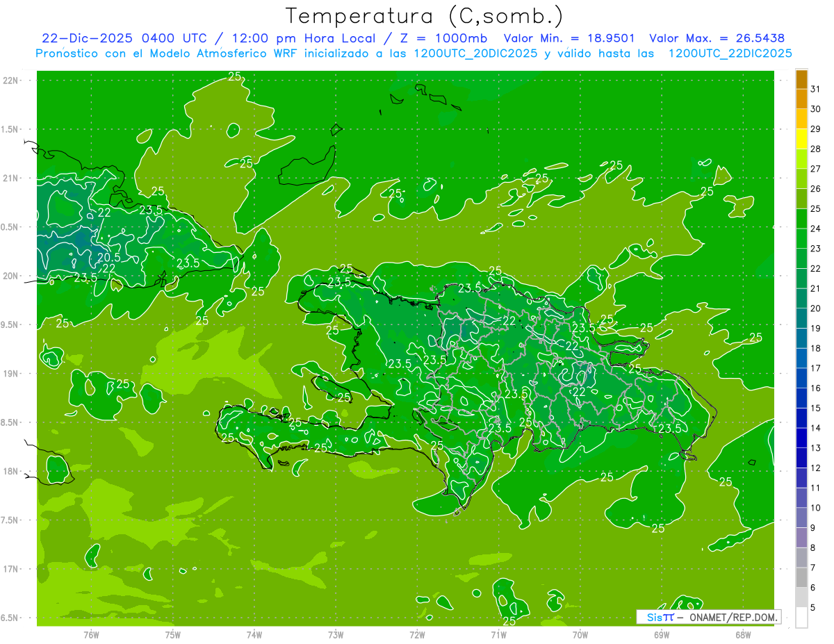The width and height of the screenshot is (834, 644).
Task: Click the orange legend swatch between 30 and 31
Action: pyautogui.click(x=801, y=99)
